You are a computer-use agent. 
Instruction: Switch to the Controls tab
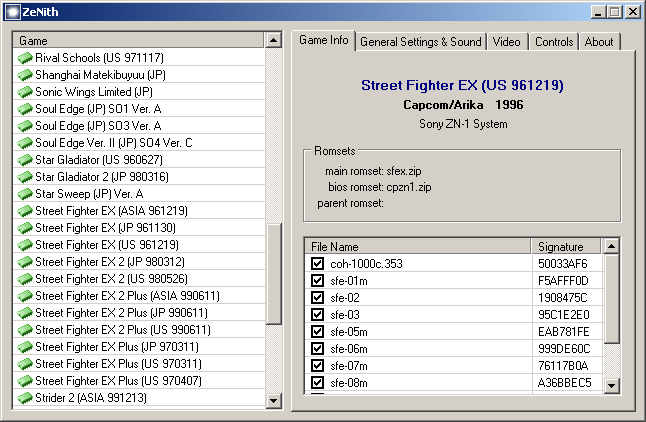pyautogui.click(x=554, y=42)
